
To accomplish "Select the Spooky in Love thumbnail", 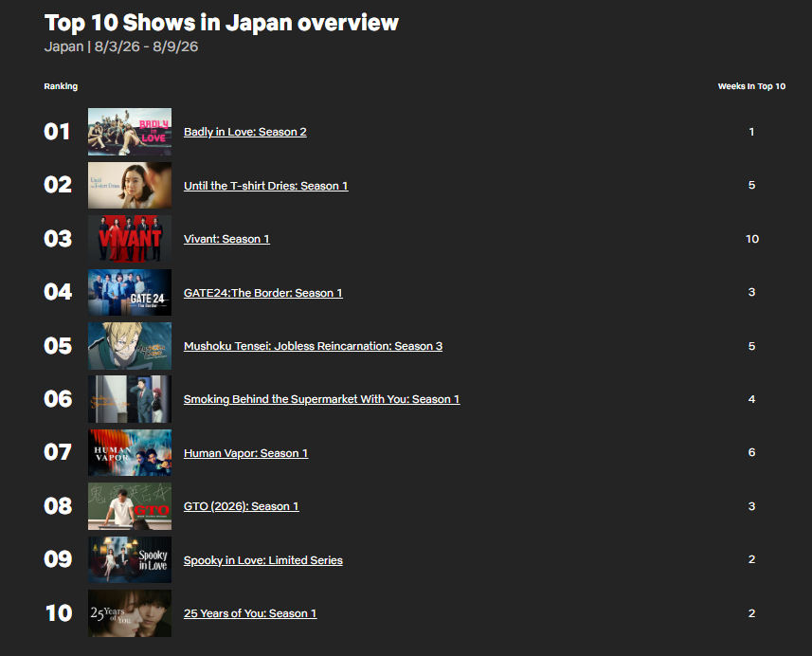I will tap(130, 559).
